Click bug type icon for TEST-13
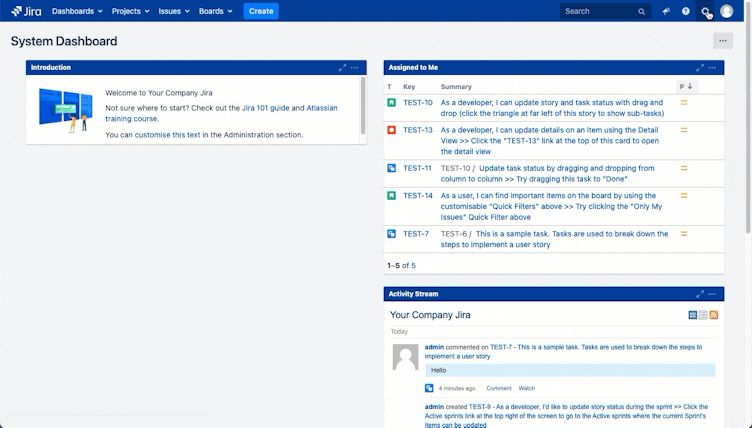Image resolution: width=752 pixels, height=428 pixels. [392, 130]
